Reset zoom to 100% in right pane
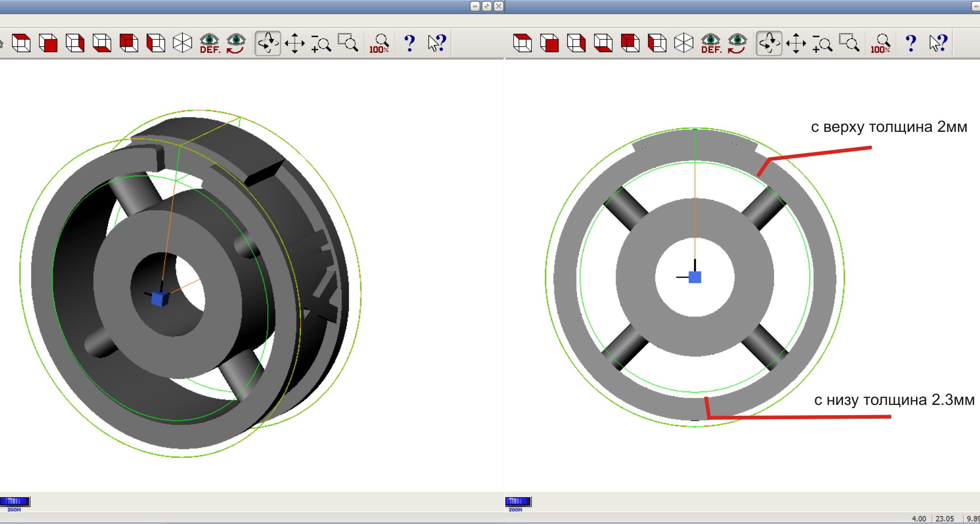This screenshot has height=524, width=980. [x=881, y=43]
